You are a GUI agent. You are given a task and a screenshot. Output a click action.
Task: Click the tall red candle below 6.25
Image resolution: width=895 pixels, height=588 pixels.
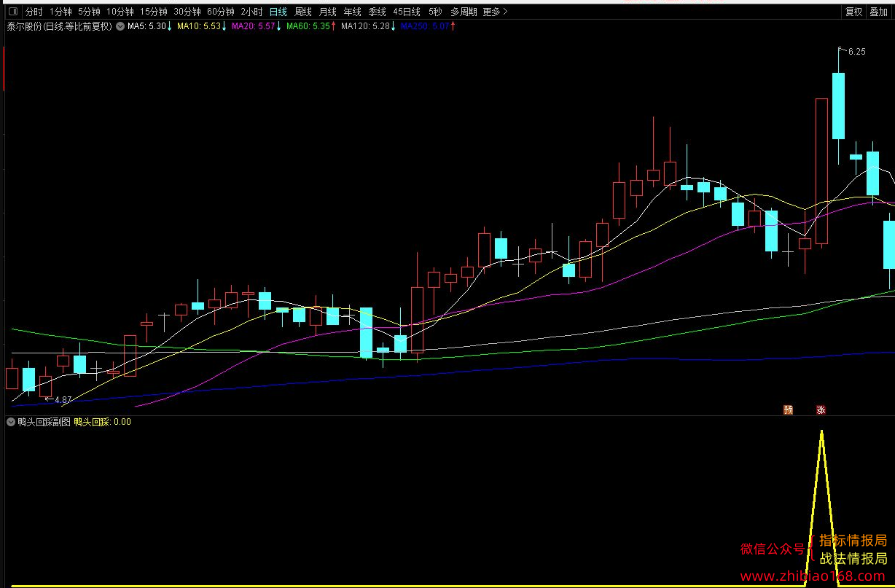point(821,171)
